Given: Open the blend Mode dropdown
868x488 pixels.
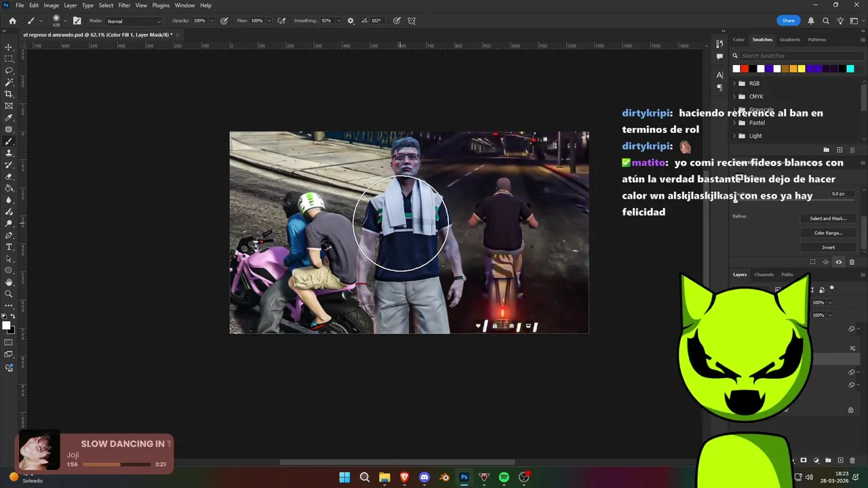Looking at the screenshot, I should (134, 21).
